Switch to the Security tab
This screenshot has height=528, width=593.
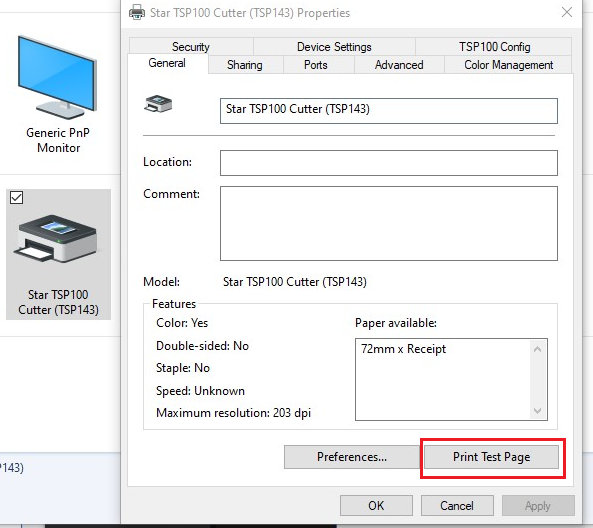(191, 47)
